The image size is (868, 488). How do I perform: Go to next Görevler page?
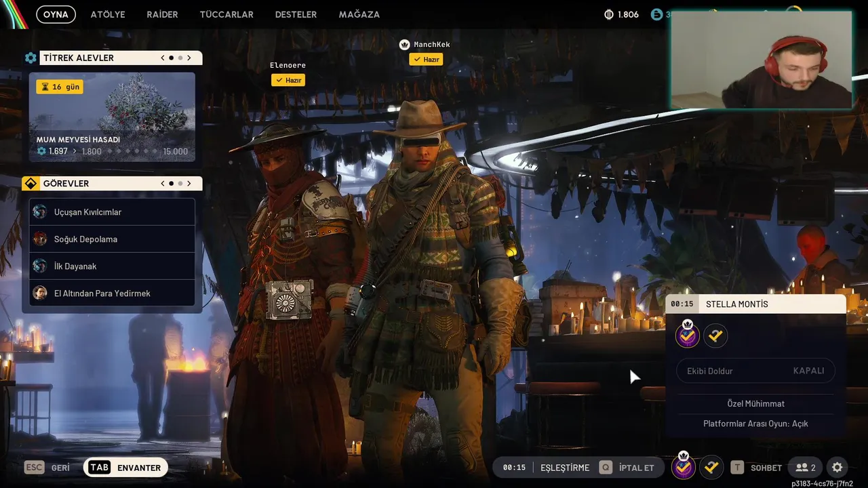[x=189, y=184]
